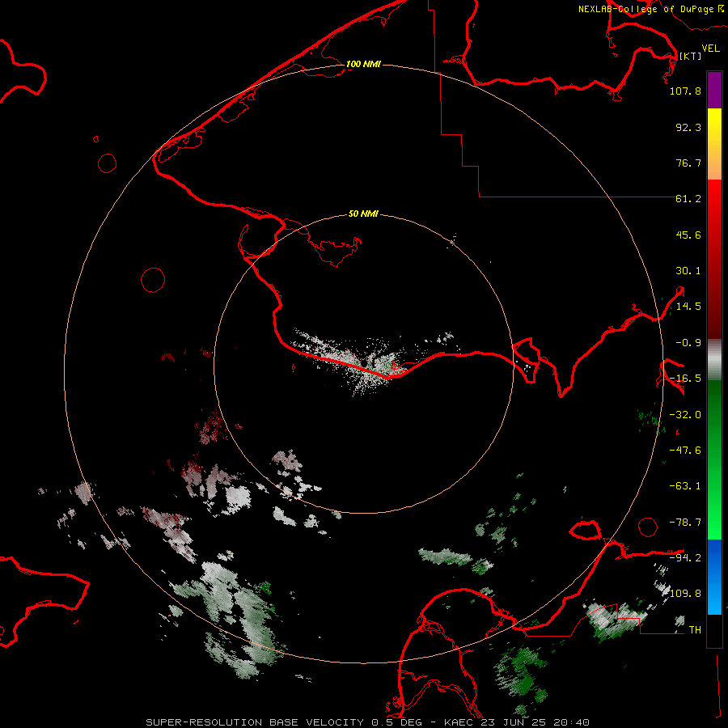Click the [KT] units label
728x728 pixels.
690,56
